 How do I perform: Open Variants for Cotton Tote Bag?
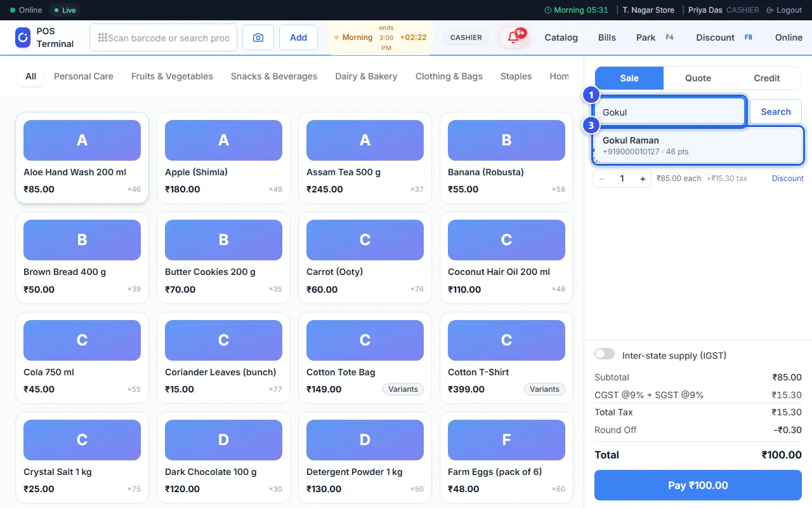pos(403,389)
